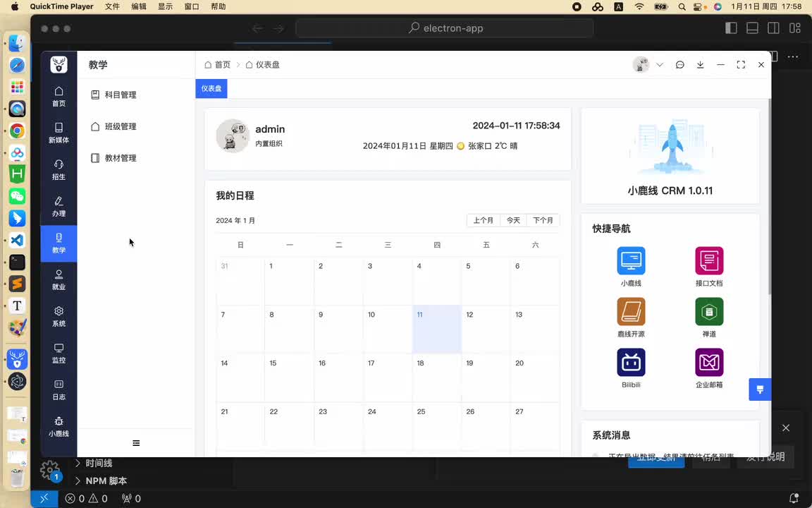This screenshot has height=508, width=812.
Task: Open WeChat from the Dock
Action: [17, 196]
